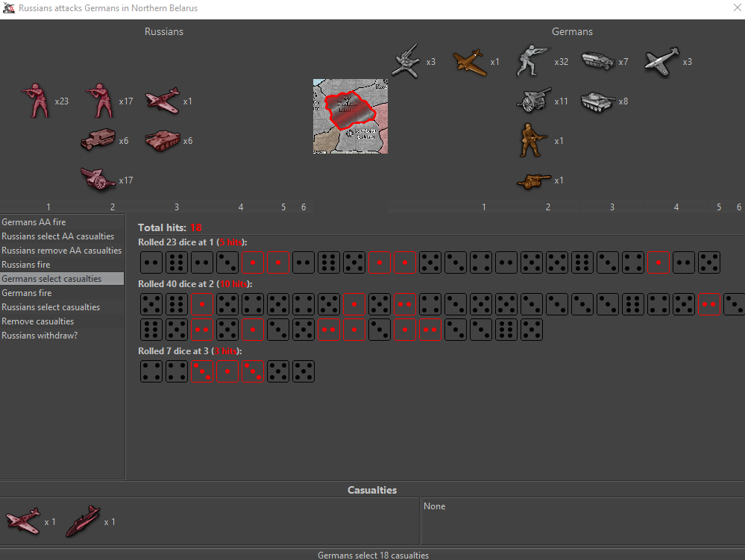Click the brown allied infantry unit x1
This screenshot has width=745, height=560.
534,140
